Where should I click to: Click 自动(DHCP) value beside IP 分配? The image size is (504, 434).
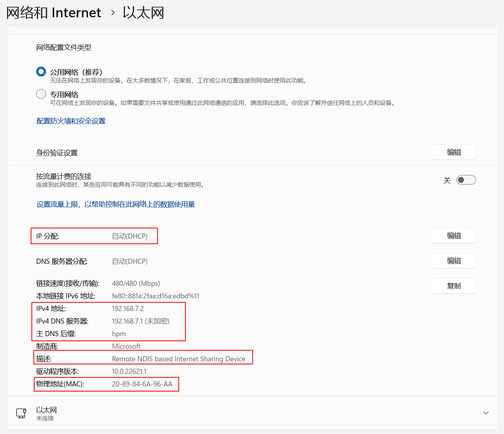130,236
